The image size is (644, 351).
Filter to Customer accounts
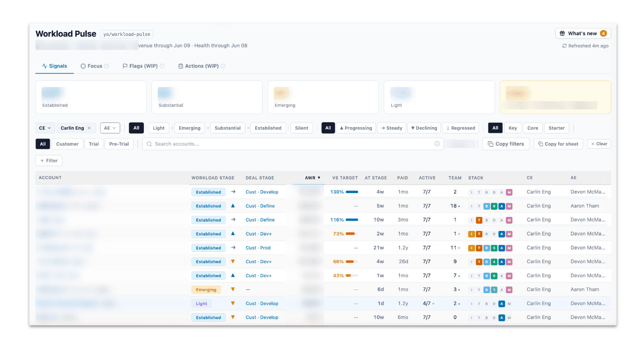point(67,144)
